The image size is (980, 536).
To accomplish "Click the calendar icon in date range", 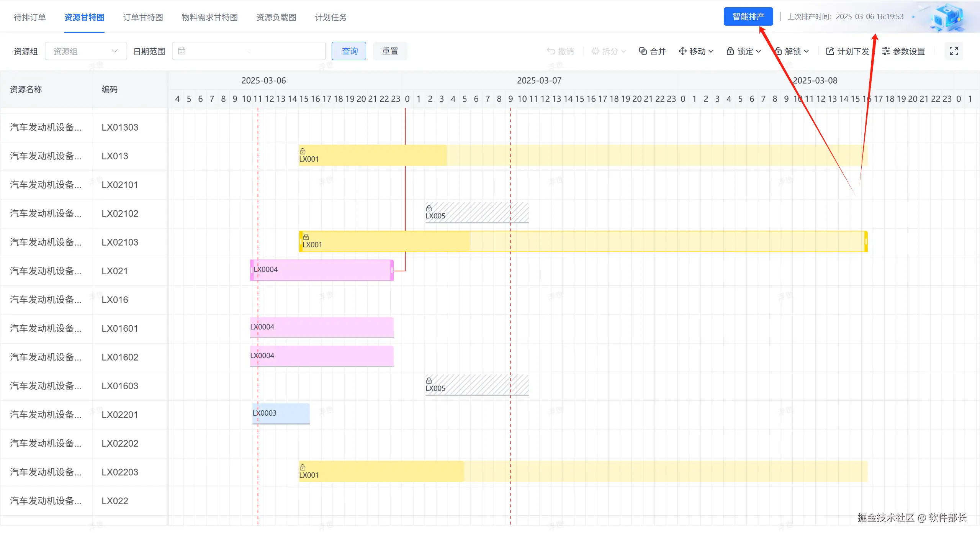I will (x=182, y=51).
